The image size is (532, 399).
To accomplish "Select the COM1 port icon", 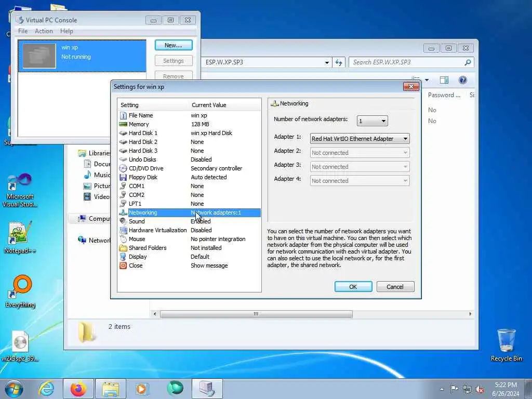I will [123, 186].
